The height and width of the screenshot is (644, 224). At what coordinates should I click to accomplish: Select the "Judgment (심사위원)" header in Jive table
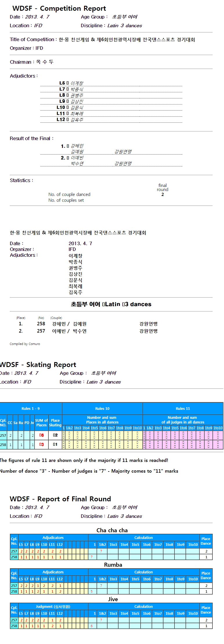pos(53,607)
